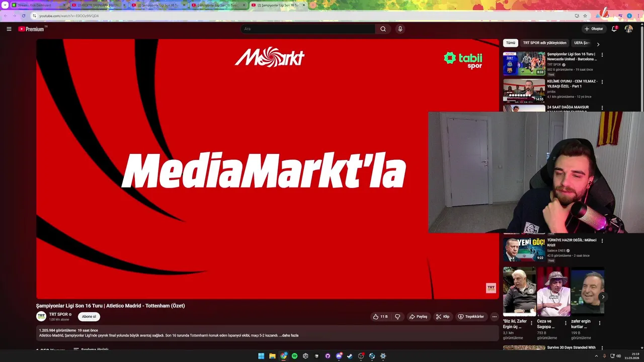
Task: Open Spotify from the taskbar
Action: (294, 356)
